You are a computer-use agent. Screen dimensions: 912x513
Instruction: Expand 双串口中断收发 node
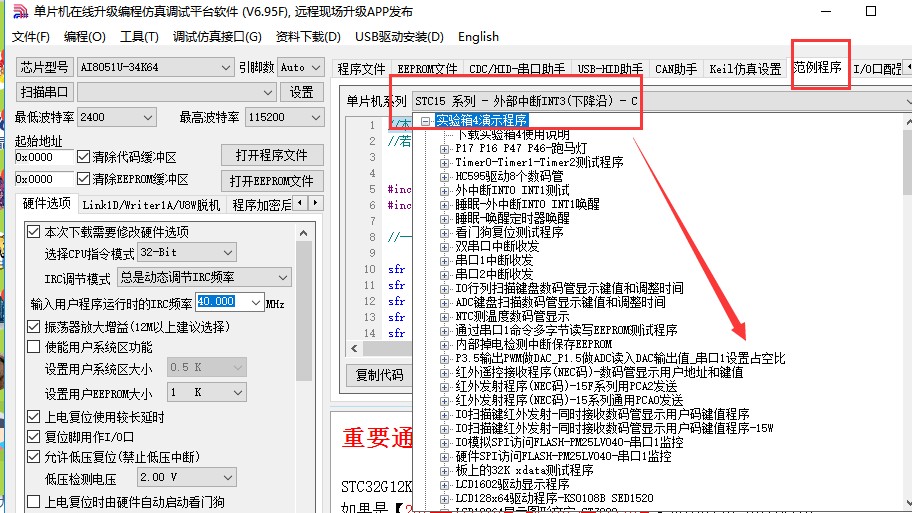tap(444, 247)
